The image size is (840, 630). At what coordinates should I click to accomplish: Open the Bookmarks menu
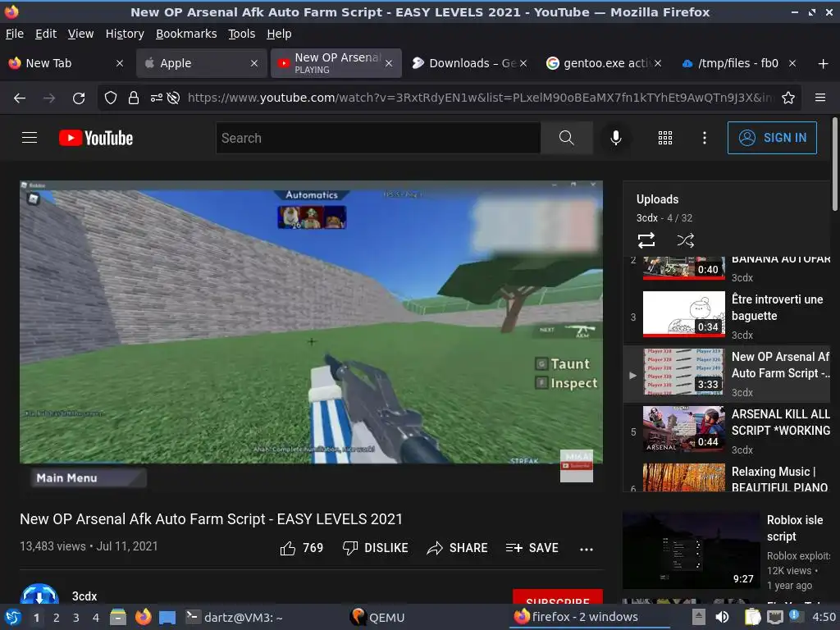click(186, 34)
